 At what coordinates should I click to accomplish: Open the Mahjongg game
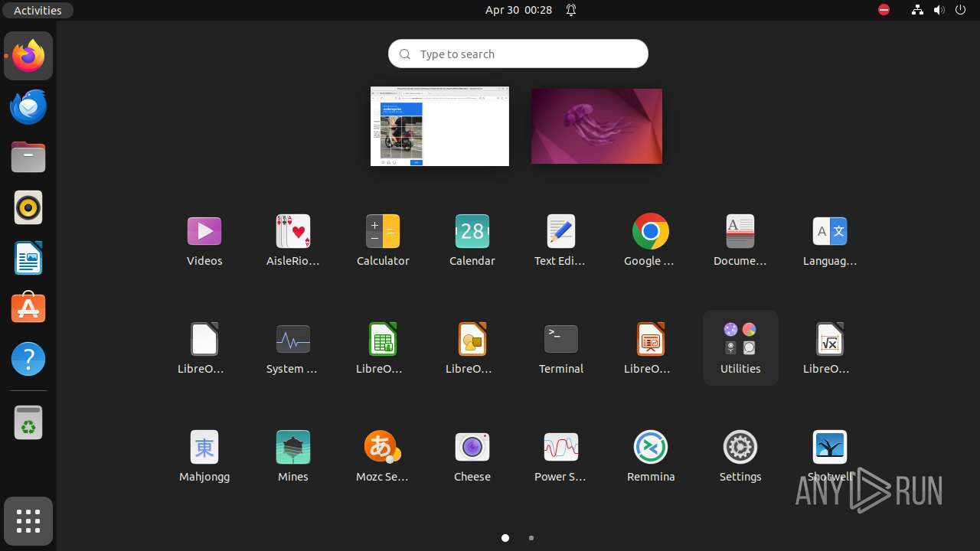pyautogui.click(x=204, y=456)
